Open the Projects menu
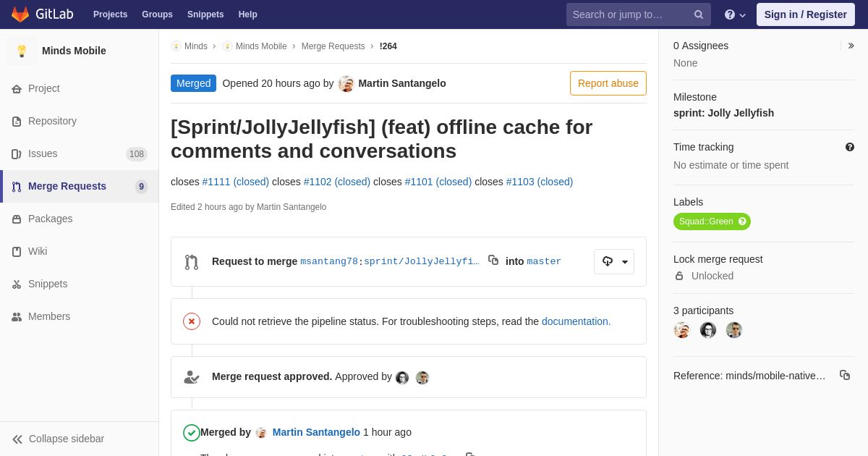Screen dimensions: 868x456 [110, 14]
